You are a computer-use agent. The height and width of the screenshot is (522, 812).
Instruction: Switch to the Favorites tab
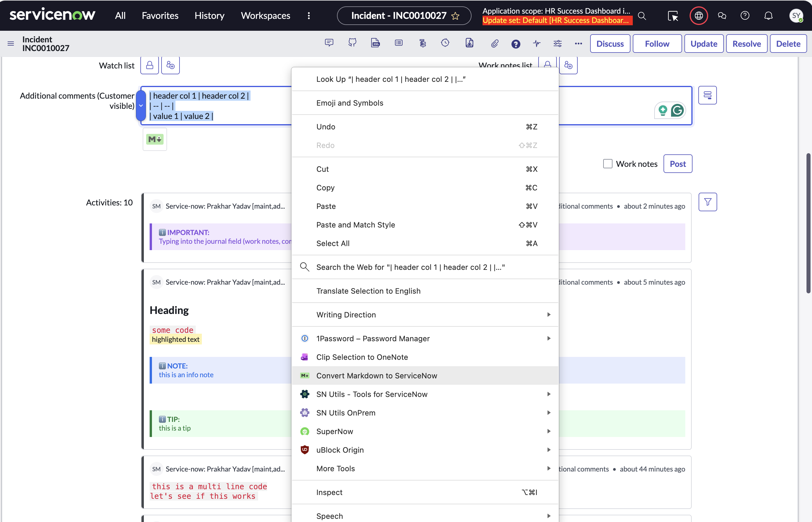pos(160,16)
